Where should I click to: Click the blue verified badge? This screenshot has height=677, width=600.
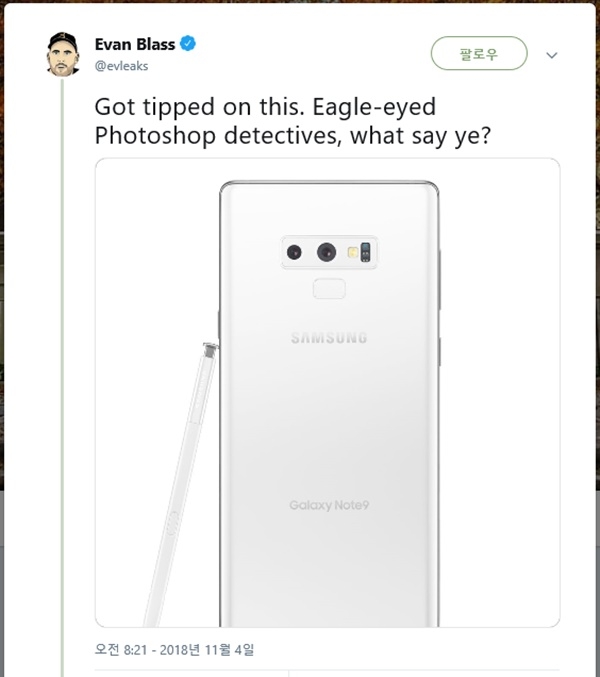click(188, 44)
